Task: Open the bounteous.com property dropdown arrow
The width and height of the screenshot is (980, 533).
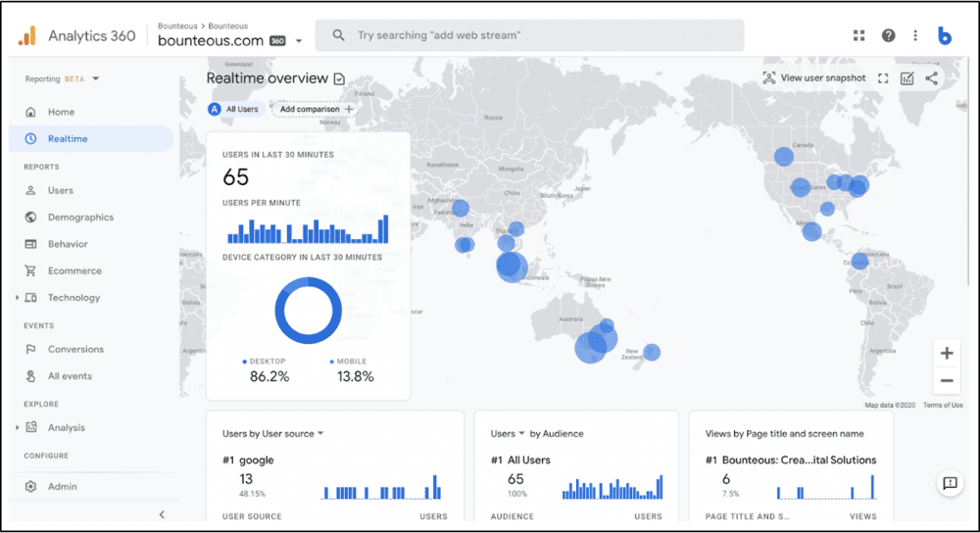Action: (x=299, y=41)
